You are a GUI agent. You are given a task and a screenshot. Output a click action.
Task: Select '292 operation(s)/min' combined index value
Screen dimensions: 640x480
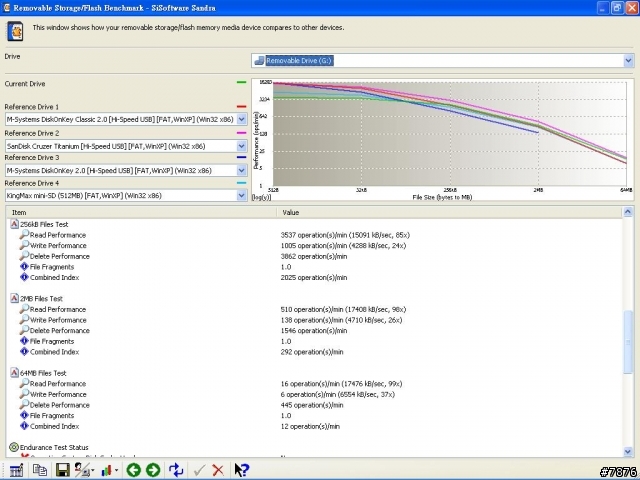tap(312, 352)
